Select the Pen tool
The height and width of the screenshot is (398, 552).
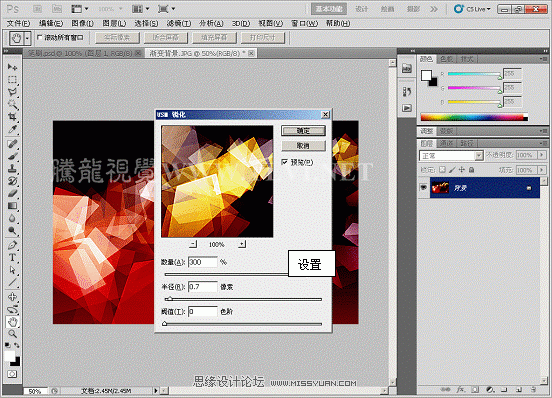point(12,245)
